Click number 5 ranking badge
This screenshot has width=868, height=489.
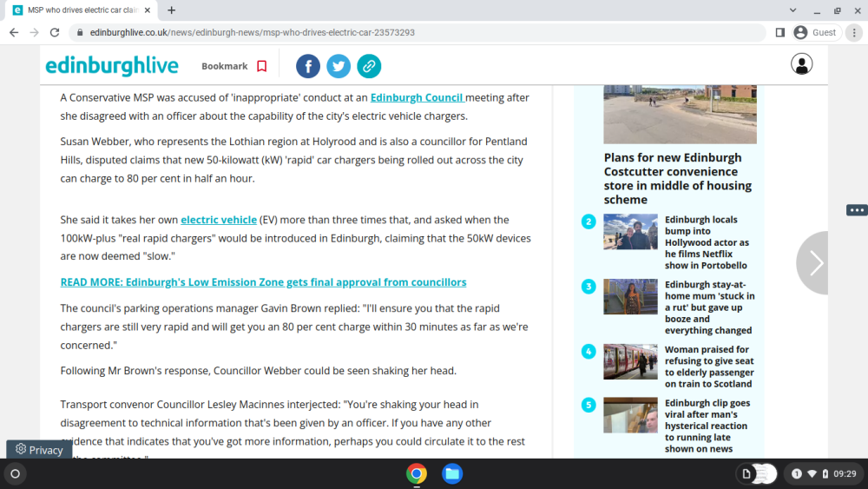pyautogui.click(x=589, y=405)
